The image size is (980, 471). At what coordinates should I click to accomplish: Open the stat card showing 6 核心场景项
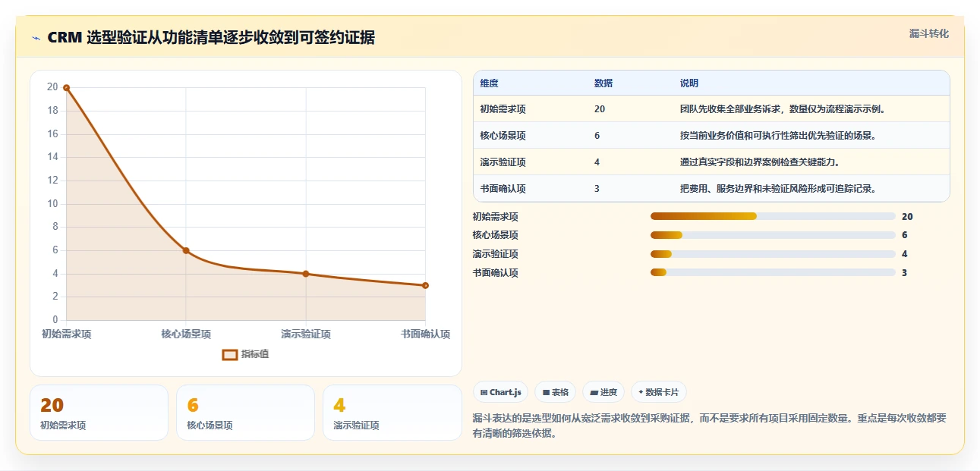[x=245, y=413]
